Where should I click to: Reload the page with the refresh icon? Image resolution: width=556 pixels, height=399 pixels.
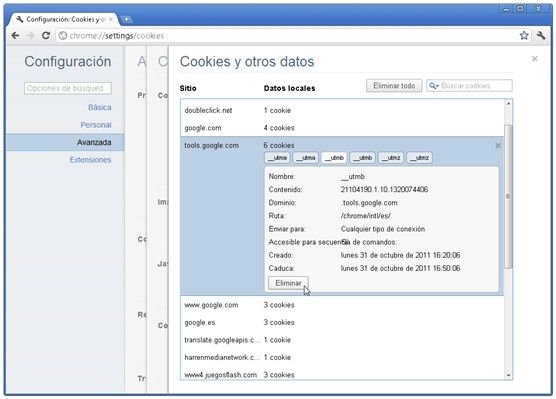pos(46,35)
